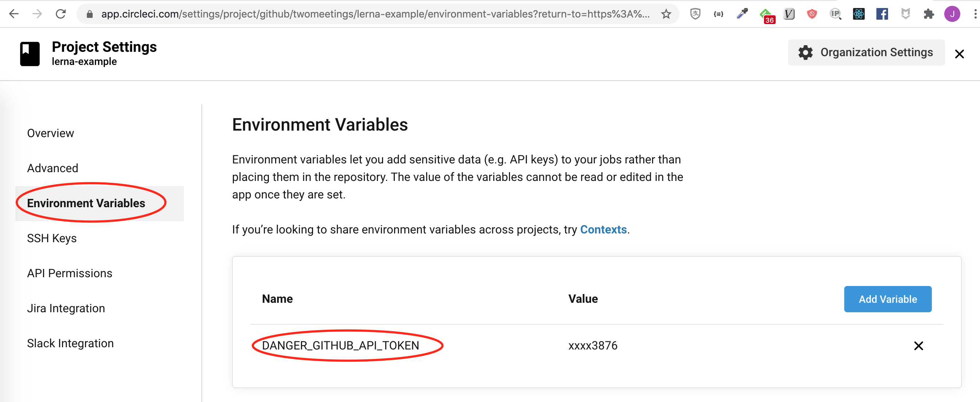Open the Facebook extension icon
Screen dimensions: 980x402
(881, 14)
